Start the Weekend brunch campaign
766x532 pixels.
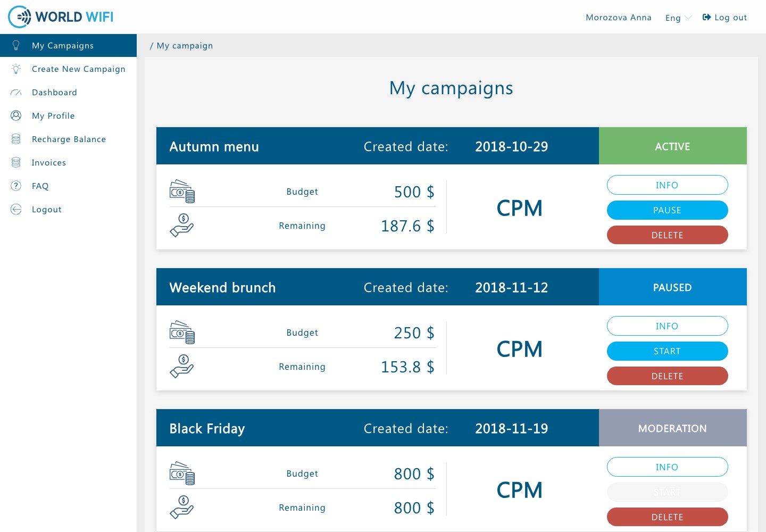[x=667, y=351]
